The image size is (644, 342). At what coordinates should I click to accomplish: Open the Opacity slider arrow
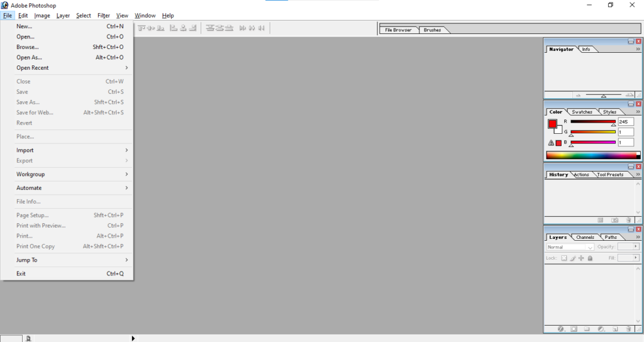point(636,246)
